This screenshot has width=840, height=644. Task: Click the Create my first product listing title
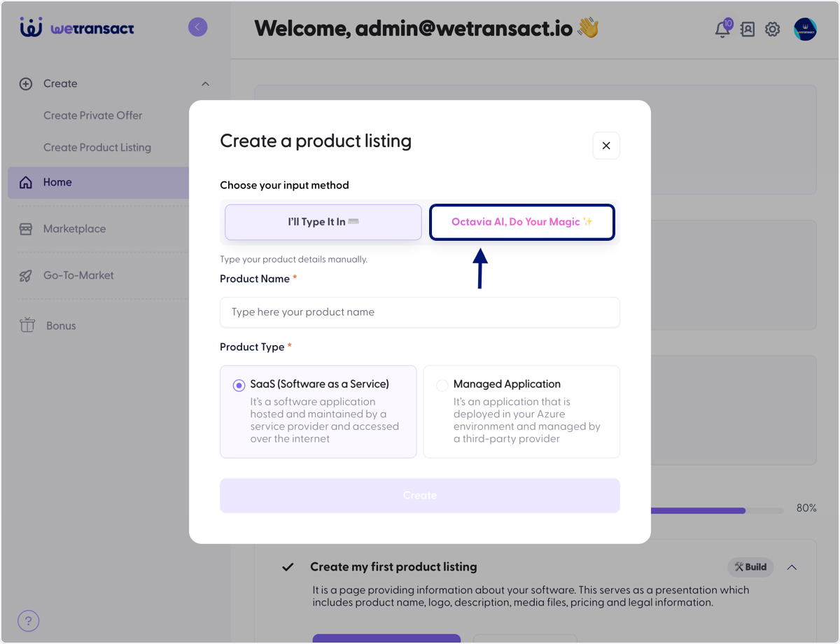(393, 567)
